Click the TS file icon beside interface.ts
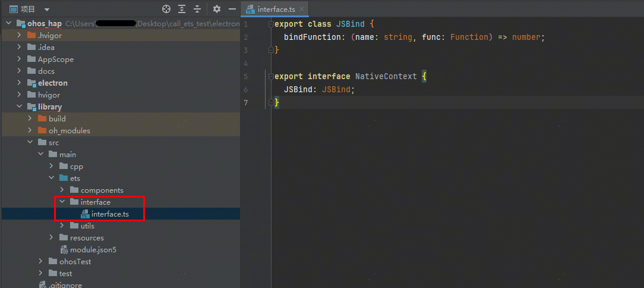644x288 pixels. tap(85, 214)
